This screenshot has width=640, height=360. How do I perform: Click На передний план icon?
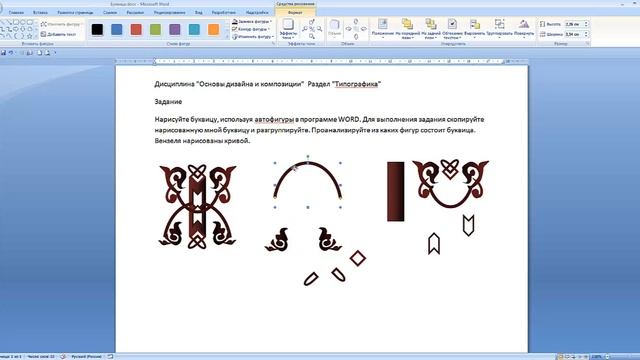pos(407,24)
